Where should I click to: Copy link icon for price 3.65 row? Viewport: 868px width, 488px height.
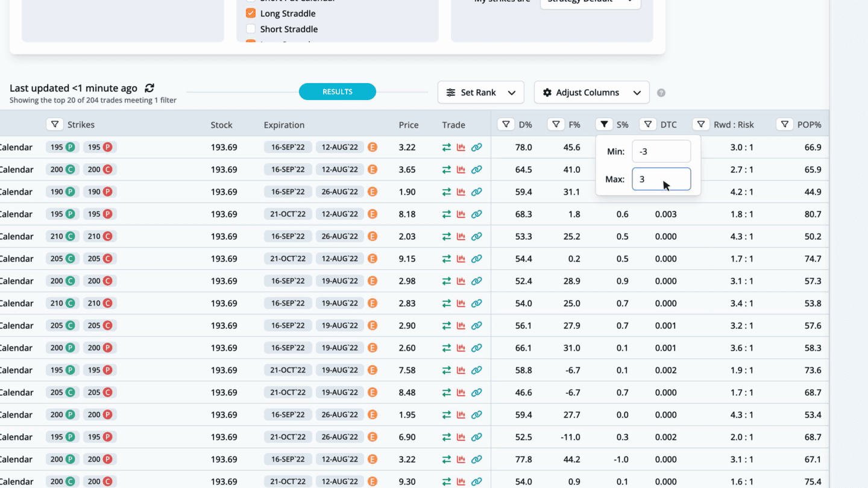(476, 170)
